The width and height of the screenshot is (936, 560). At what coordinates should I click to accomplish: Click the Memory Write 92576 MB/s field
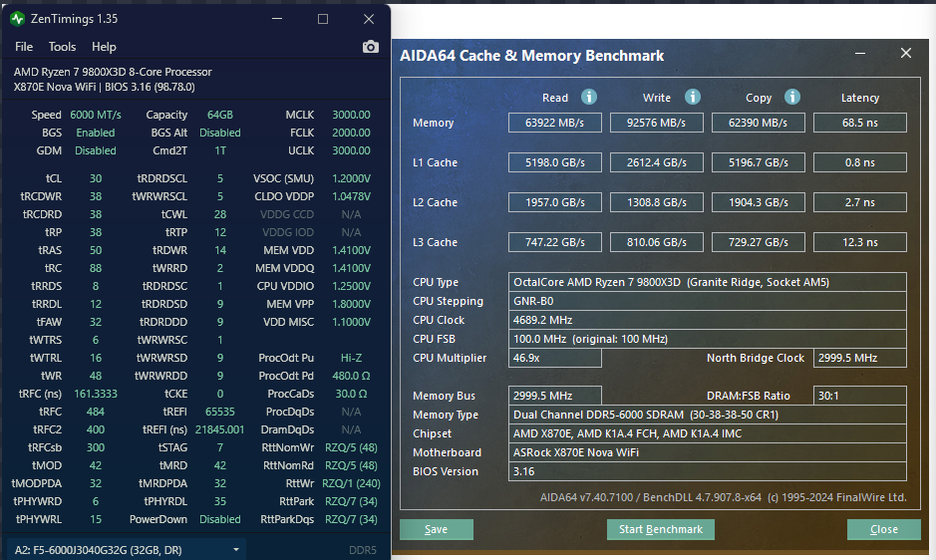657,123
